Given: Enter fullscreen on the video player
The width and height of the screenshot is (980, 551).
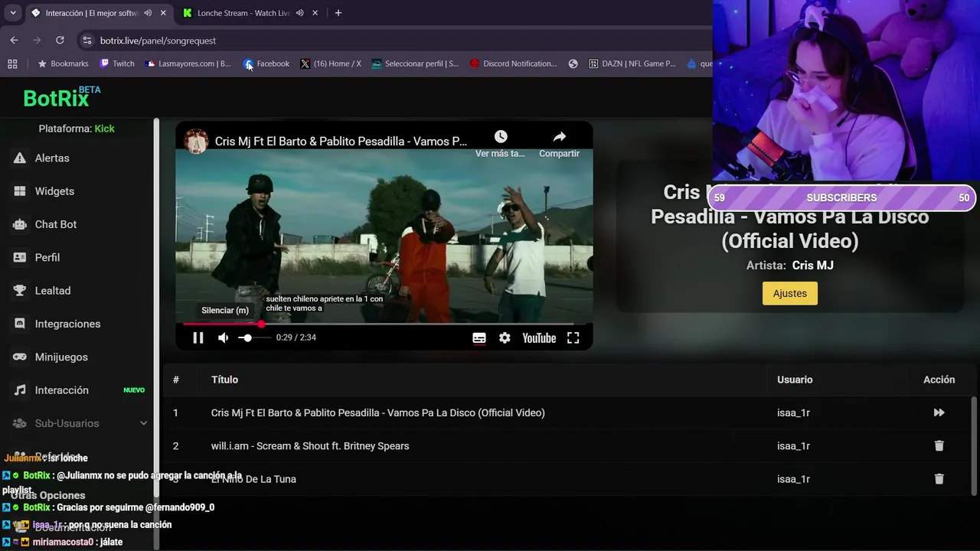Looking at the screenshot, I should 573,337.
